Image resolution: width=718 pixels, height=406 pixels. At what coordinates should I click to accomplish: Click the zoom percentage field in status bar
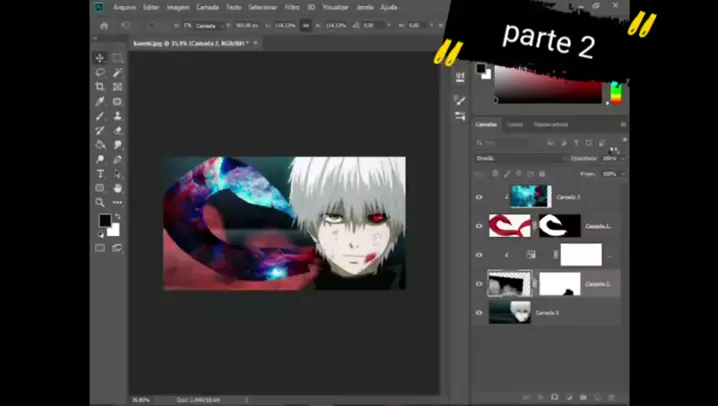tap(141, 400)
